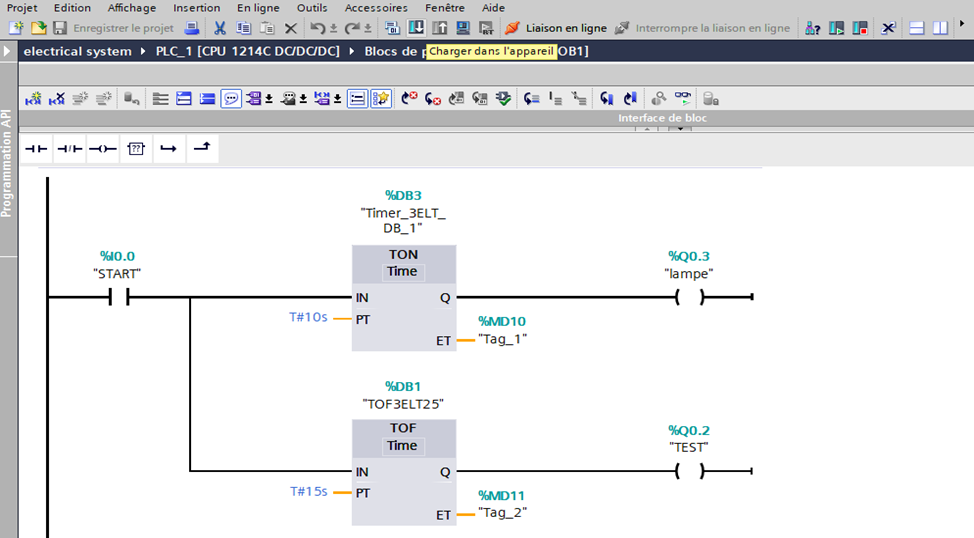Insert an output coil instruction
Screen dimensions: 974x538
click(102, 149)
